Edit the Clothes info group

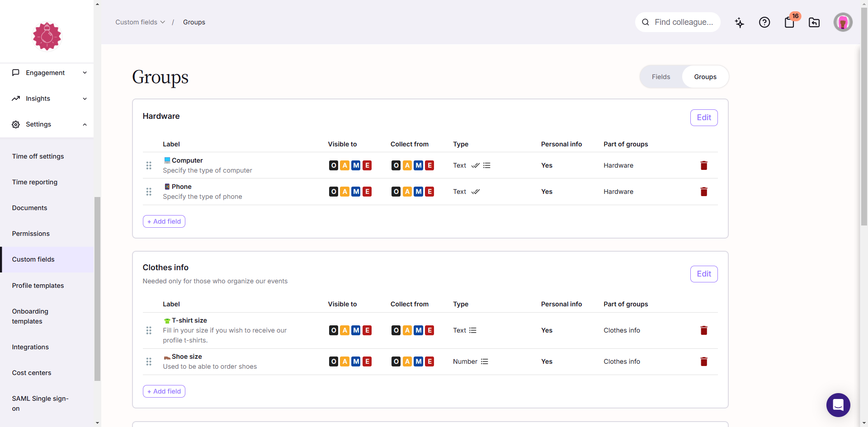704,274
